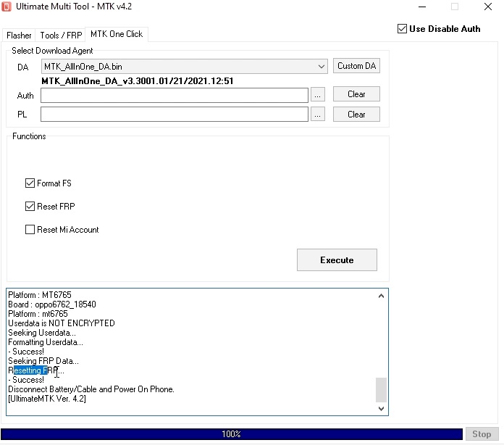Click the Custom DA button
The width and height of the screenshot is (504, 448).
(356, 66)
